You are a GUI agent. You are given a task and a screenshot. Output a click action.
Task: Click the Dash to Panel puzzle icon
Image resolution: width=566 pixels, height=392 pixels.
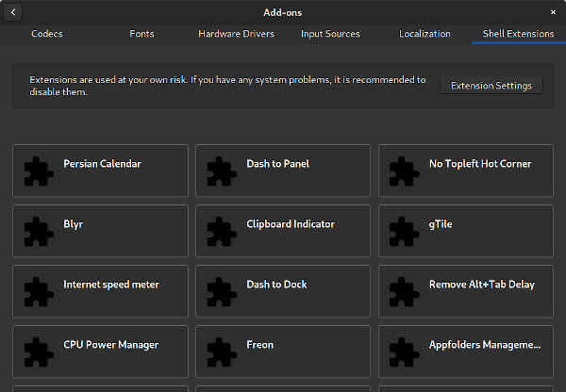pyautogui.click(x=222, y=171)
